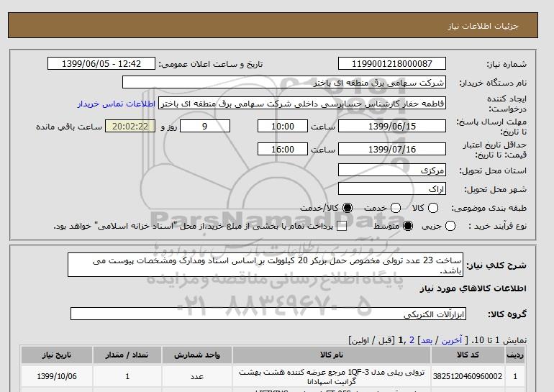Click the goods group field ابزارآلات الکتریکی
This screenshot has width=554, height=392.
[x=268, y=314]
